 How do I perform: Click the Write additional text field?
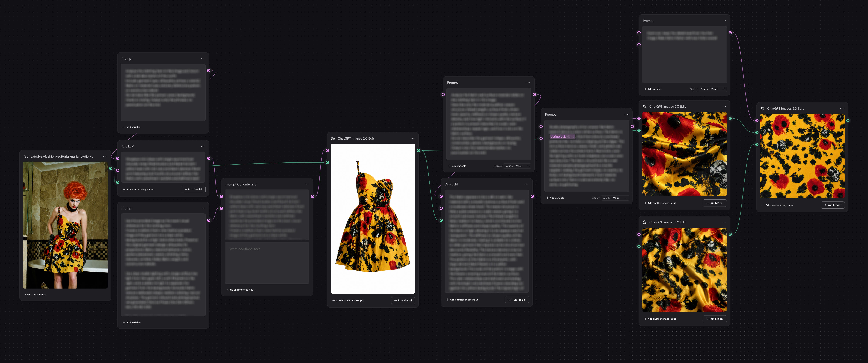point(267,263)
